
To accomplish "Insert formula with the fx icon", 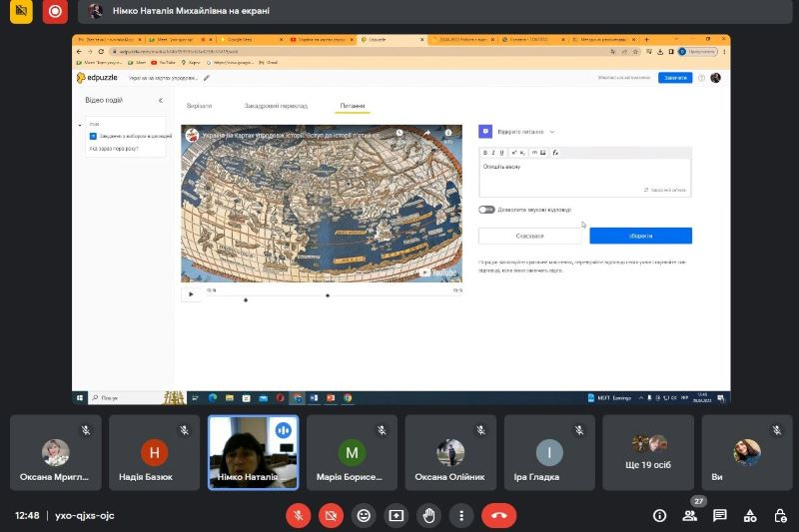I will (x=555, y=153).
